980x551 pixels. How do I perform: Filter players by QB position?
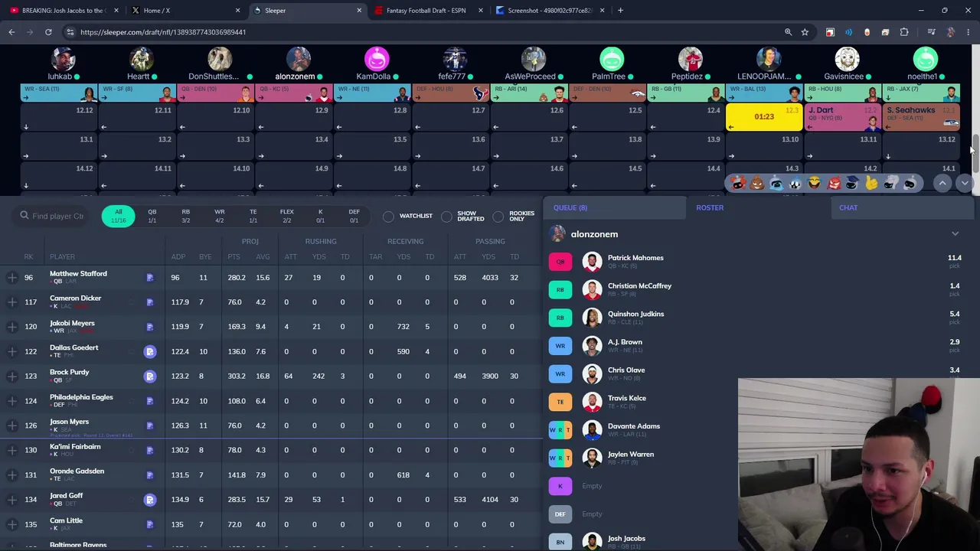[152, 217]
